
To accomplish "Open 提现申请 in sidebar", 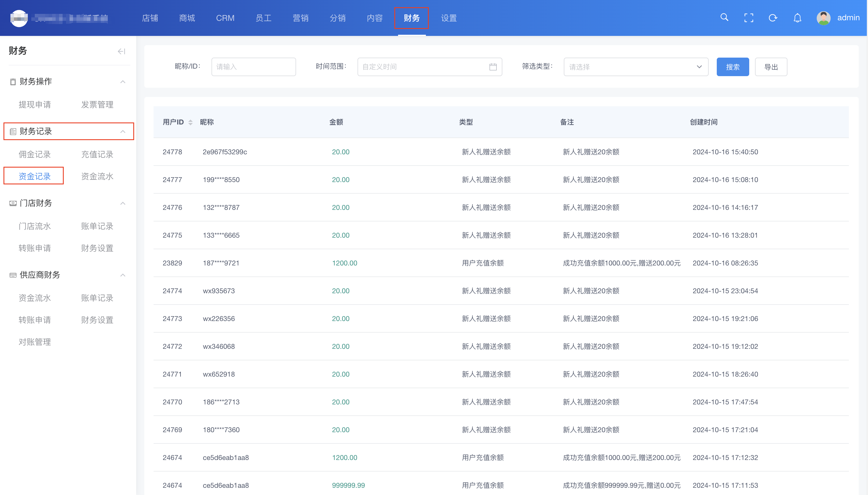I will [35, 105].
